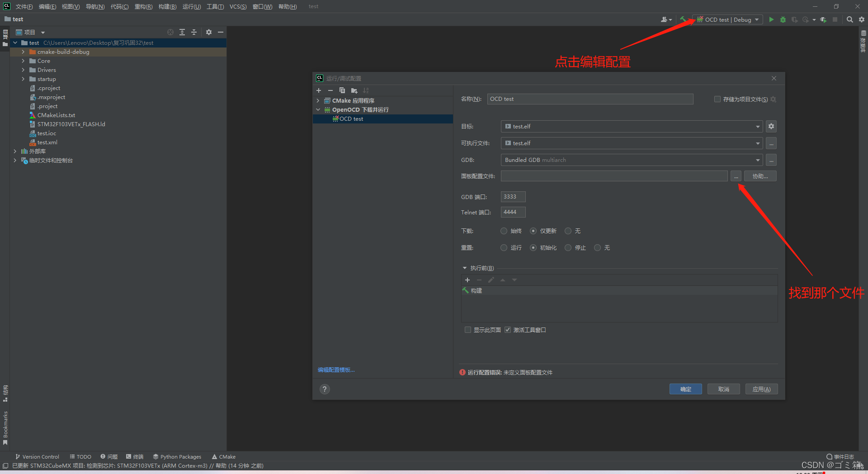This screenshot has width=868, height=474.
Task: Open the OCD test | Debug configuration dropdown
Action: pyautogui.click(x=727, y=19)
